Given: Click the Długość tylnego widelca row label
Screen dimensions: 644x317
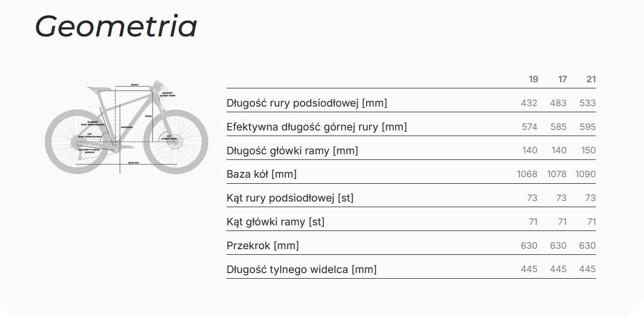Looking at the screenshot, I should click(x=301, y=269).
